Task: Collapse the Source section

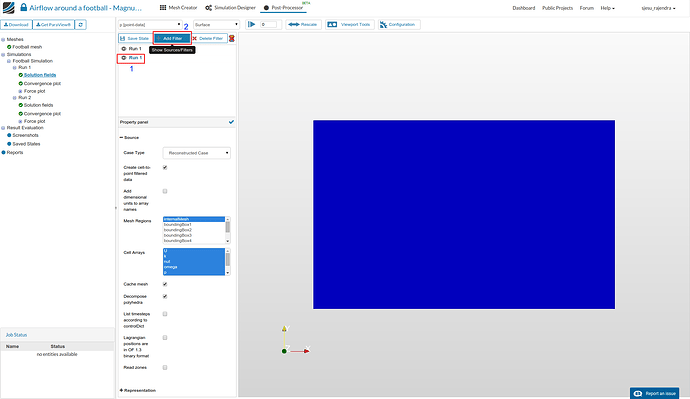Action: pyautogui.click(x=129, y=138)
